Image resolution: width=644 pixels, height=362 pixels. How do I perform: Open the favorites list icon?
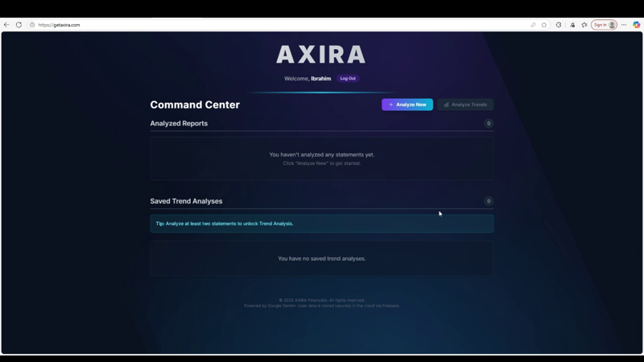click(x=584, y=25)
